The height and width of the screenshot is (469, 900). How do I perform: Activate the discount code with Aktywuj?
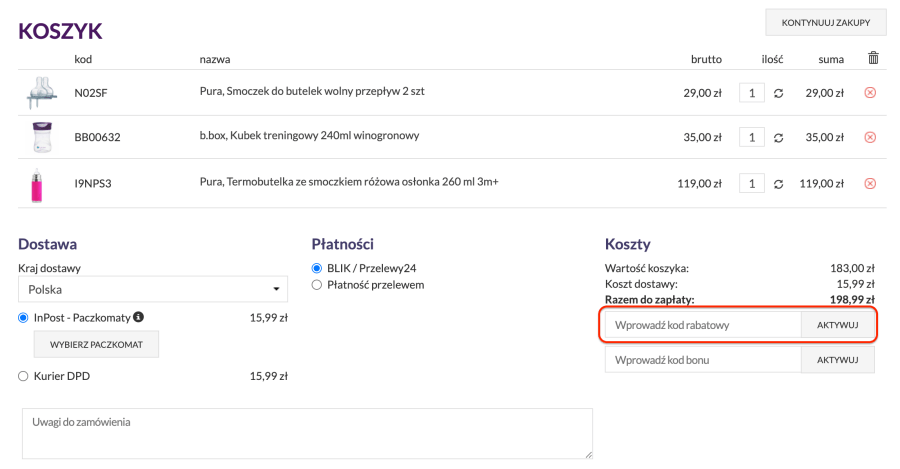837,326
